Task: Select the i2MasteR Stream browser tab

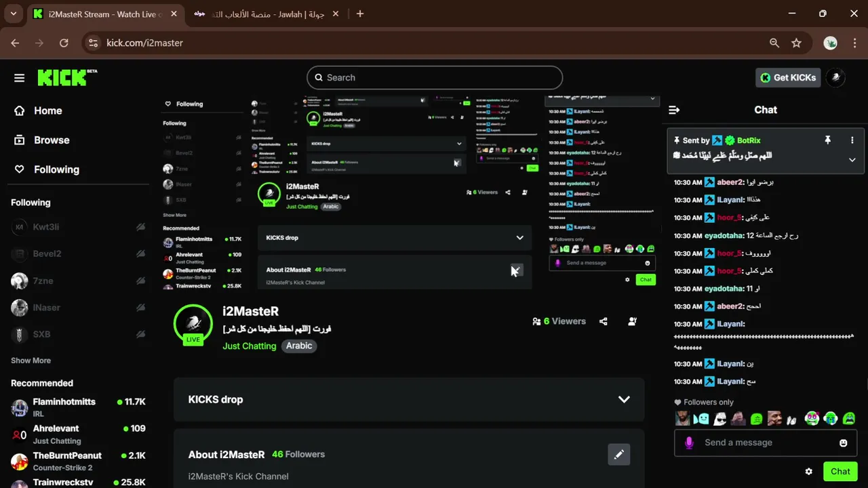Action: 105,14
